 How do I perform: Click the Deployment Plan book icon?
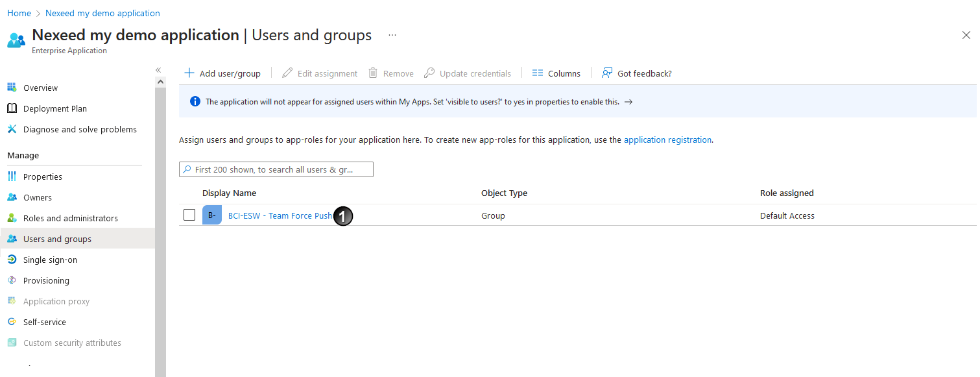[x=12, y=108]
